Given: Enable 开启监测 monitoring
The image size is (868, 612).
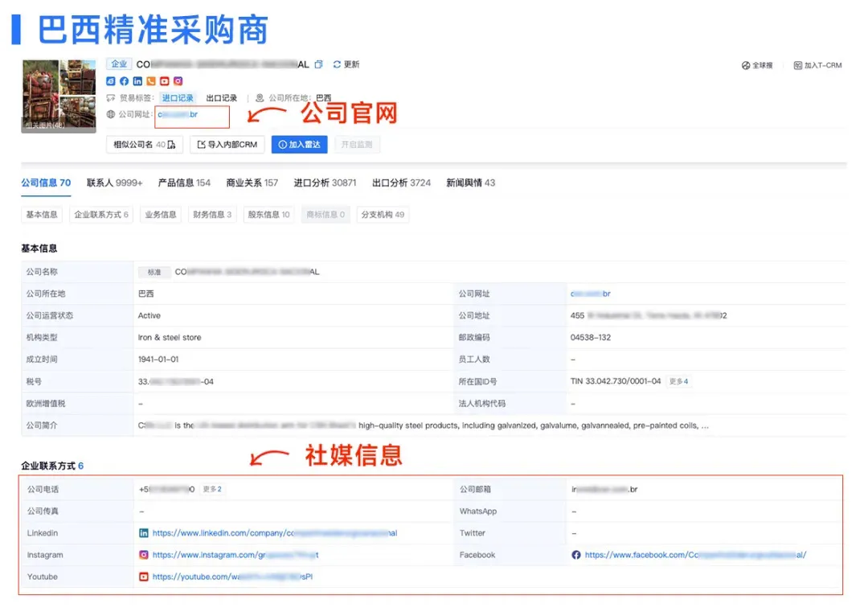Looking at the screenshot, I should (x=357, y=145).
